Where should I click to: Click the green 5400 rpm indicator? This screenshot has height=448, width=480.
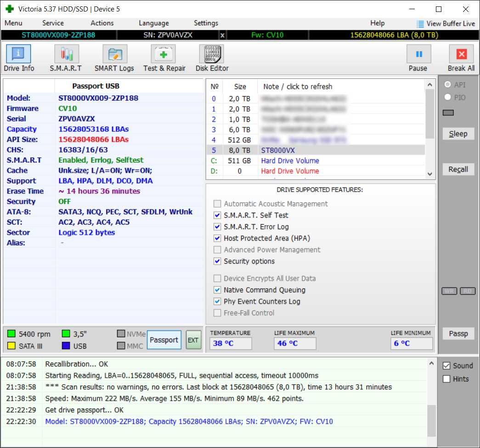(11, 334)
